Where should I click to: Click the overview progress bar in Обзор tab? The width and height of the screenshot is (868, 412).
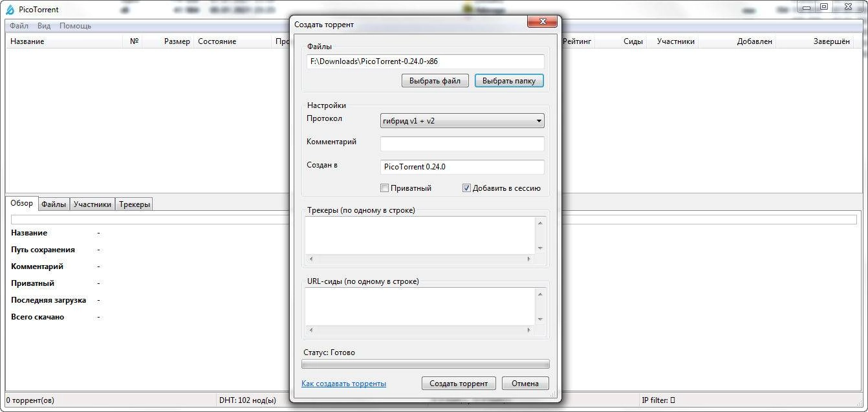coord(434,220)
